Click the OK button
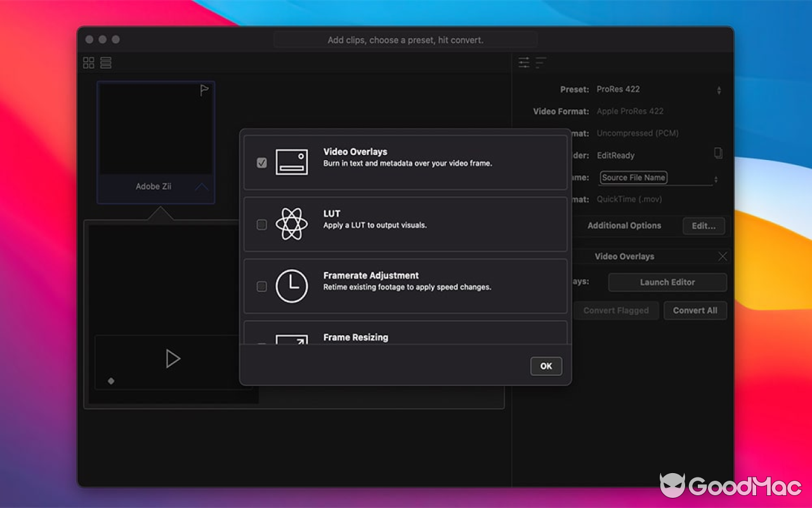This screenshot has width=812, height=508. pyautogui.click(x=546, y=366)
